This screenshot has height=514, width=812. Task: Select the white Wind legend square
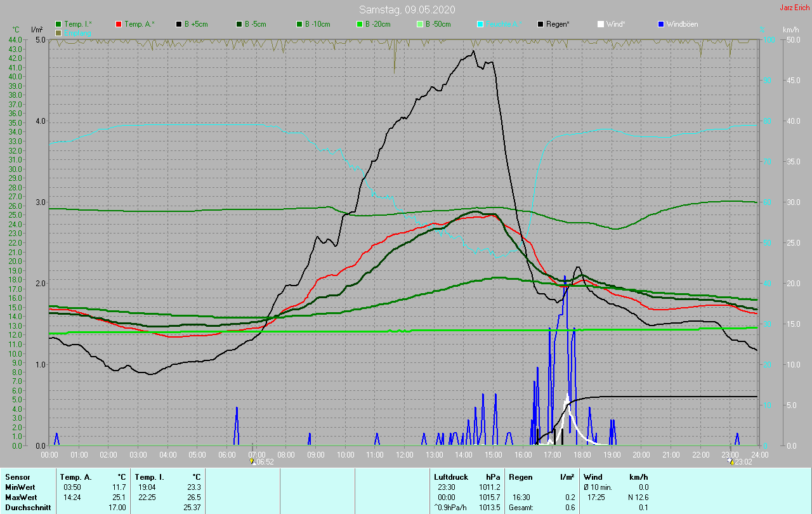click(x=601, y=24)
